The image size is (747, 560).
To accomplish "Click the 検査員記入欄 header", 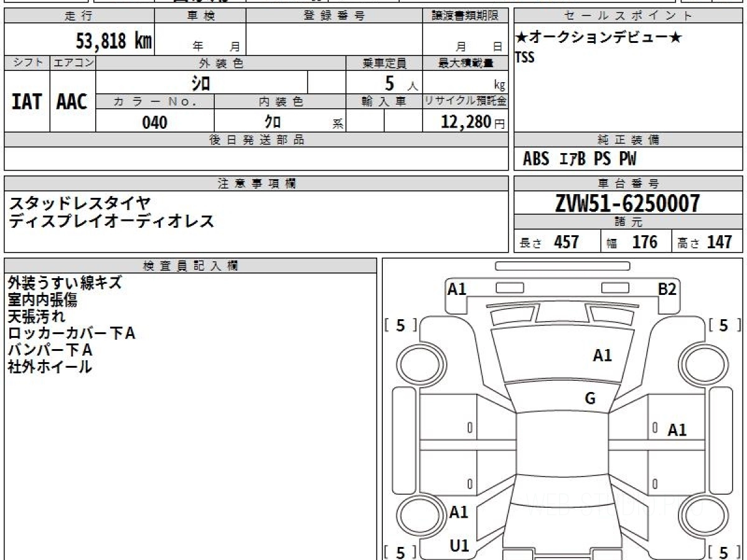I will [190, 265].
